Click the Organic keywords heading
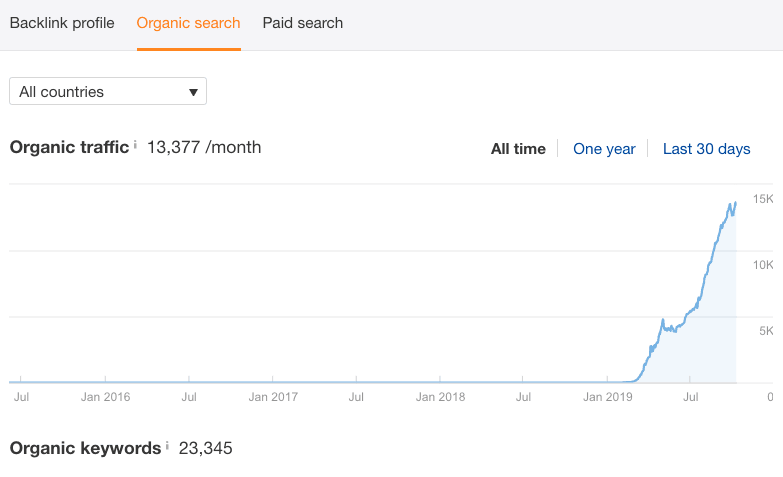The height and width of the screenshot is (477, 783). click(85, 448)
